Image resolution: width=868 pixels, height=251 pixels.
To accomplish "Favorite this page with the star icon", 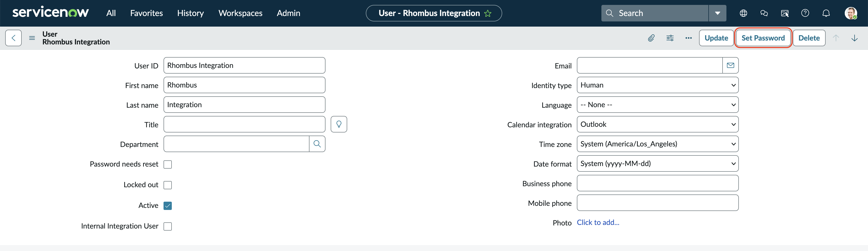I will coord(487,13).
